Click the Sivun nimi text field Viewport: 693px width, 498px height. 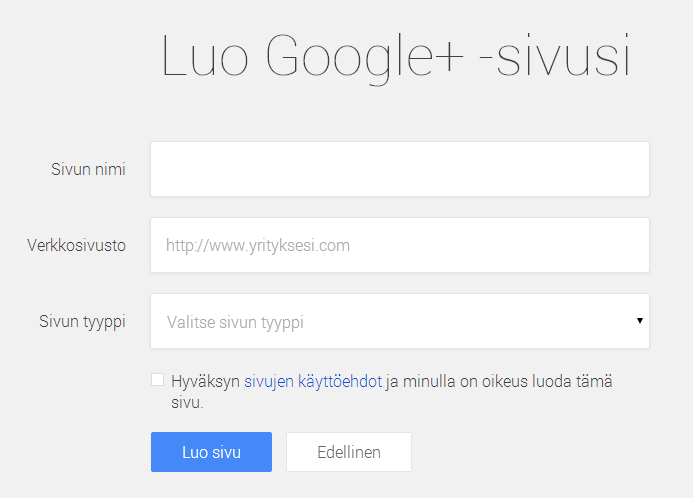[x=399, y=169]
